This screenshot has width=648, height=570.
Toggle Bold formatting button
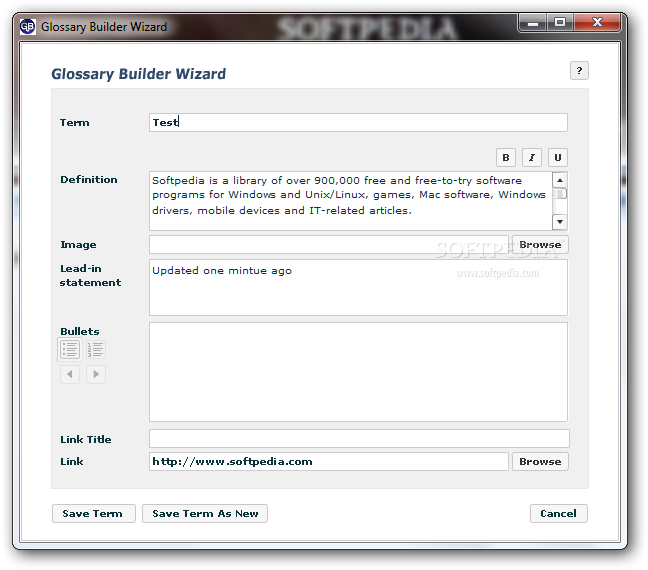[x=505, y=157]
